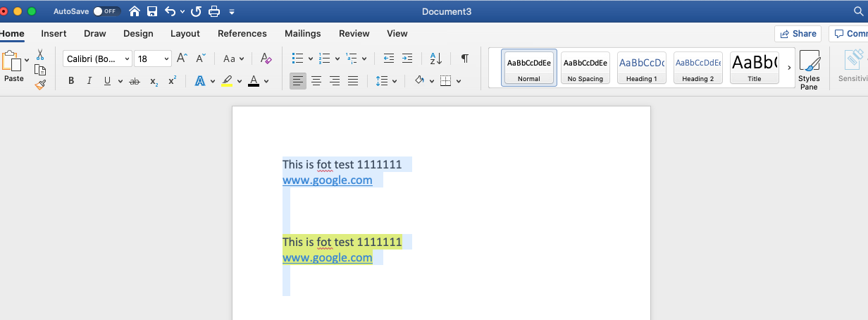Create a multilevel list

(x=352, y=59)
